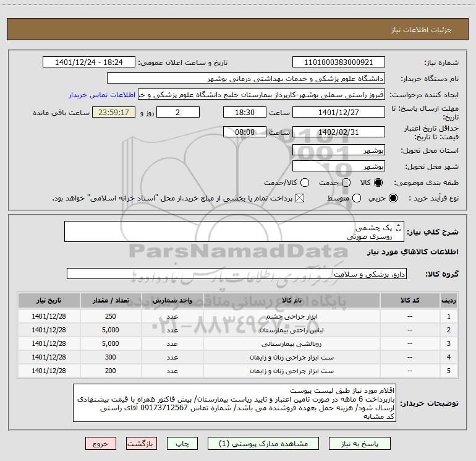Click the واحد شمارش column header
This screenshot has height=461, width=476.
point(172,300)
